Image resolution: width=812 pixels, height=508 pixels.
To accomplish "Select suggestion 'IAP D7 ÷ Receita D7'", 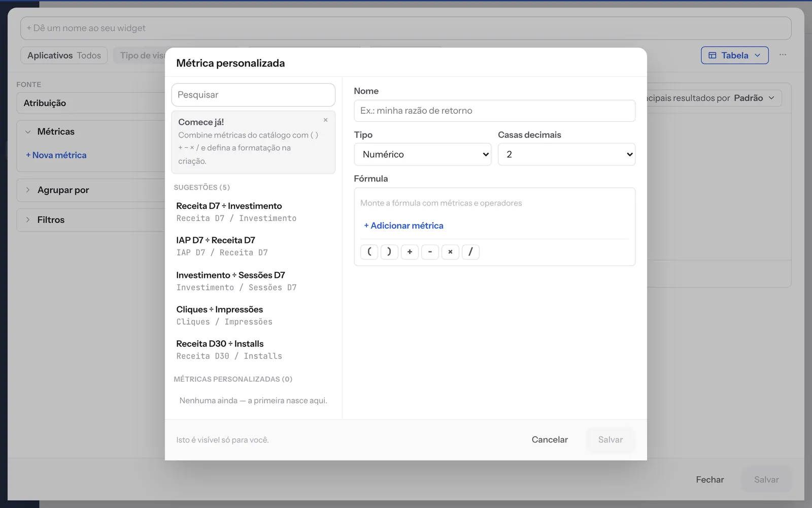I will (x=253, y=246).
